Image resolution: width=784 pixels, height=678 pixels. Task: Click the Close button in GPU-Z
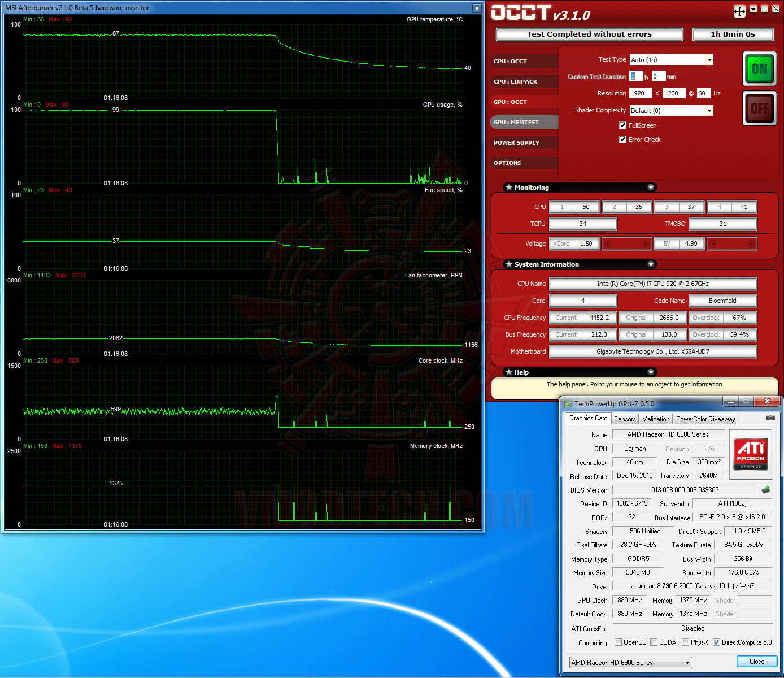point(757,662)
